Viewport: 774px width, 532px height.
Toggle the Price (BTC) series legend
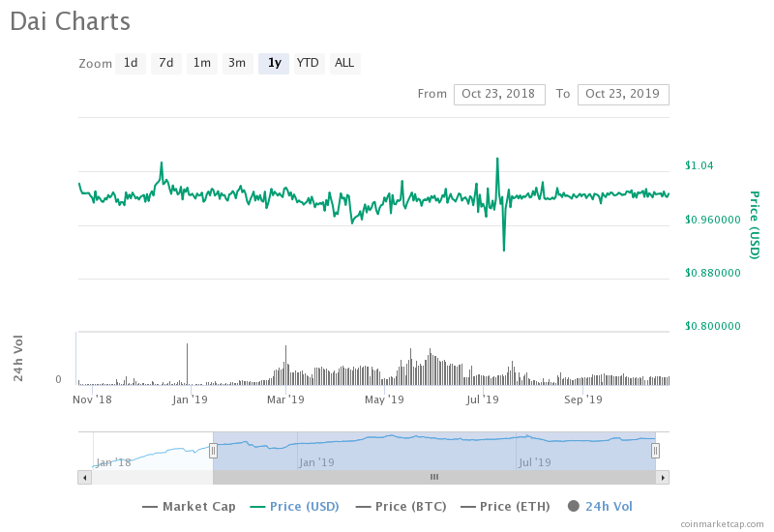click(x=401, y=506)
